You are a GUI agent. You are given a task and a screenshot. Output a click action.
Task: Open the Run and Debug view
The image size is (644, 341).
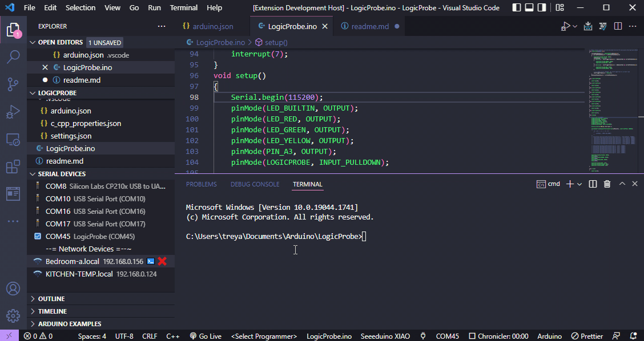click(x=13, y=112)
